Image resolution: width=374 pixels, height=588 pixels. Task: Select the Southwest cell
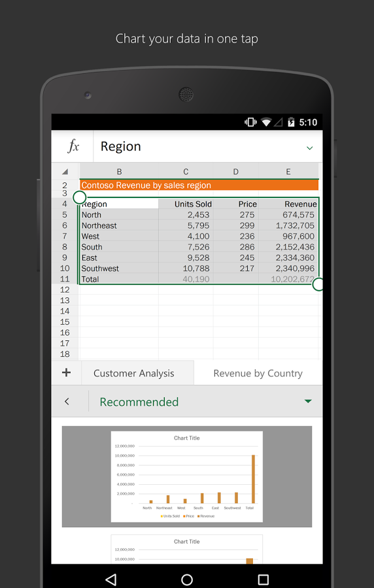click(x=119, y=269)
